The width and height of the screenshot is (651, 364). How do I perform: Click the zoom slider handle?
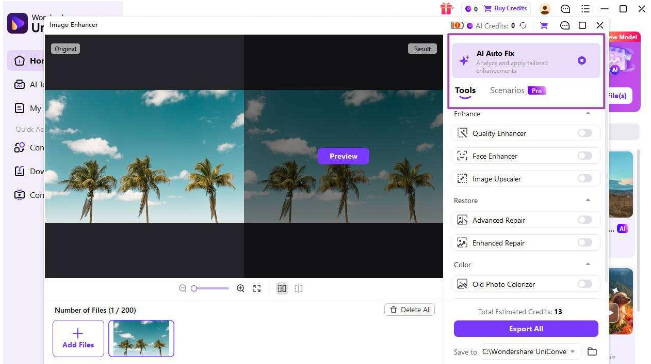point(194,288)
